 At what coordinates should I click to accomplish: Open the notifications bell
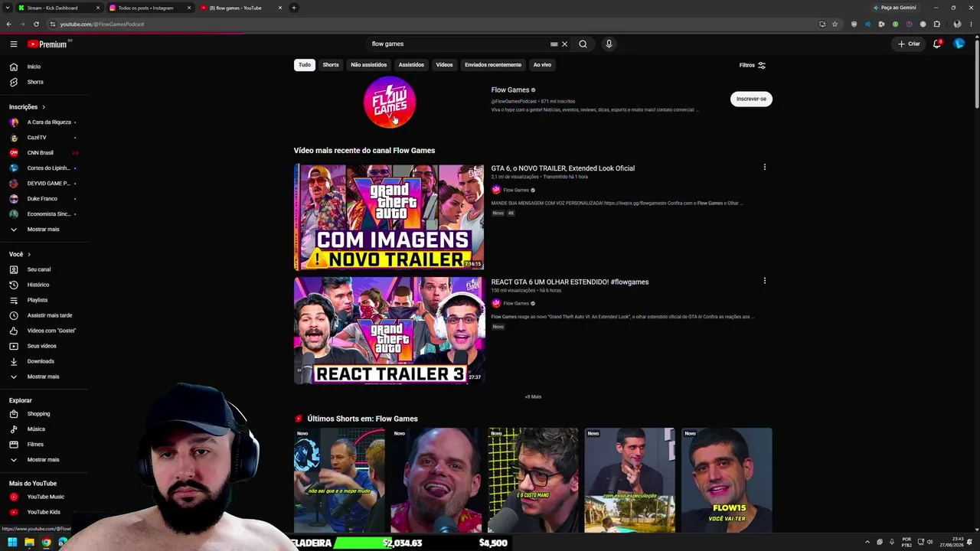tap(937, 44)
